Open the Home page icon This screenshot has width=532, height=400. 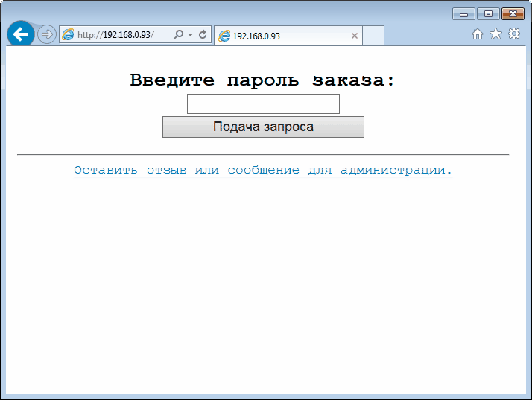tap(478, 34)
